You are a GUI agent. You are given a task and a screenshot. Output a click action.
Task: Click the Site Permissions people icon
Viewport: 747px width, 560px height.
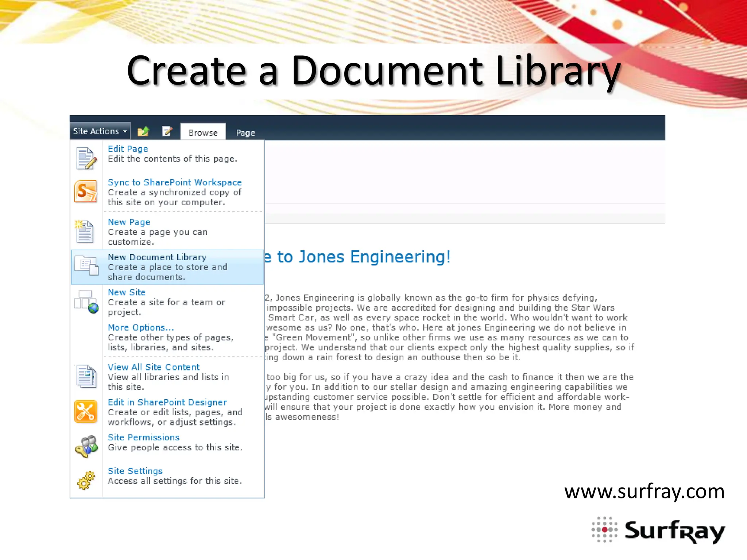pyautogui.click(x=86, y=446)
